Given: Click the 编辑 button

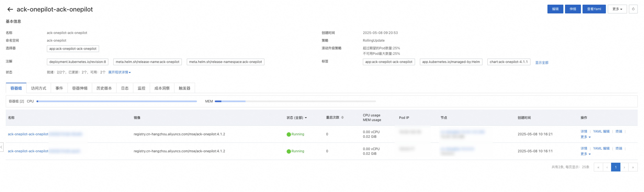Looking at the screenshot, I should tap(555, 9).
